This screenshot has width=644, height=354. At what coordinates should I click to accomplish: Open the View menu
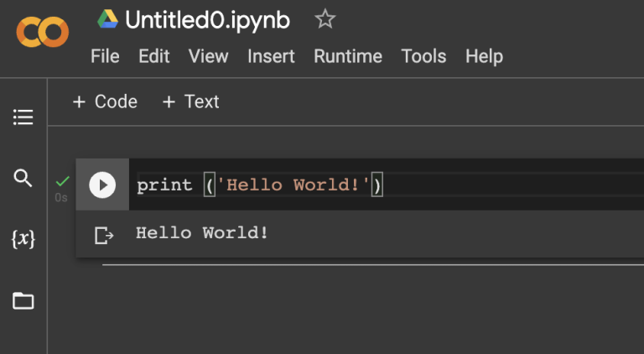click(x=208, y=56)
